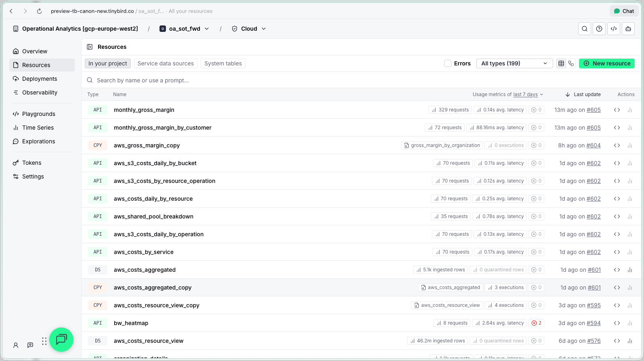Screen dimensions: 644x361
Task: Open the help question mark icon
Action: click(599, 29)
